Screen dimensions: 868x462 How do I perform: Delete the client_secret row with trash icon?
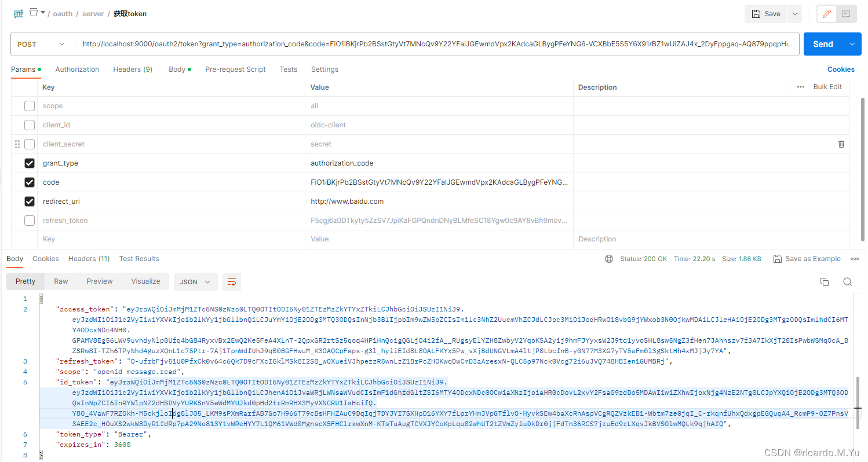[841, 144]
